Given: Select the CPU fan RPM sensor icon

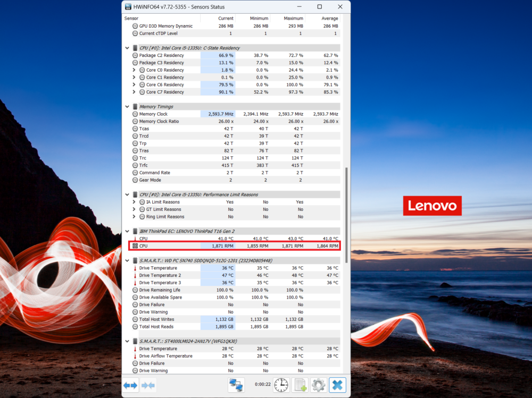Looking at the screenshot, I should [x=135, y=245].
